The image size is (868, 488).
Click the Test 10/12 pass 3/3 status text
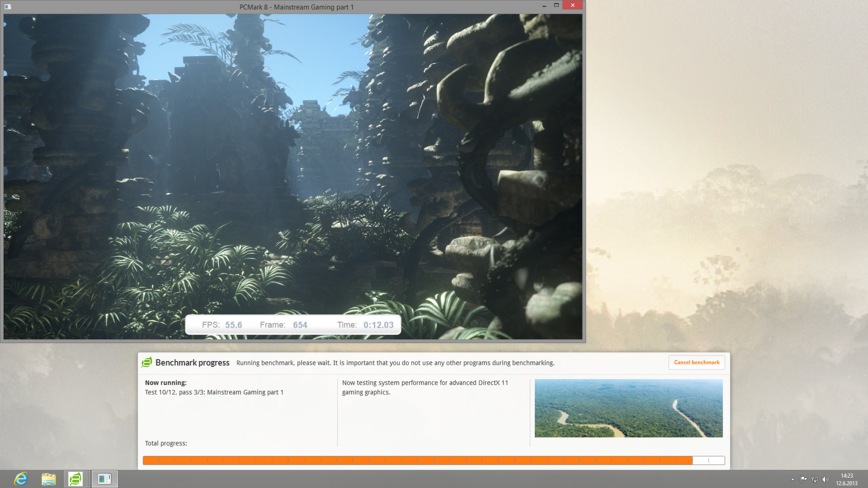214,392
